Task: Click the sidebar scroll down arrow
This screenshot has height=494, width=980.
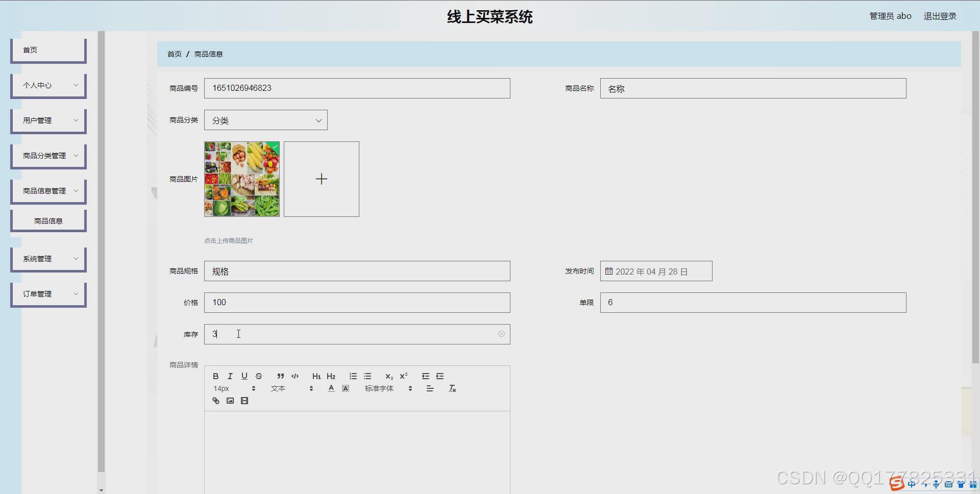Action: point(101,490)
